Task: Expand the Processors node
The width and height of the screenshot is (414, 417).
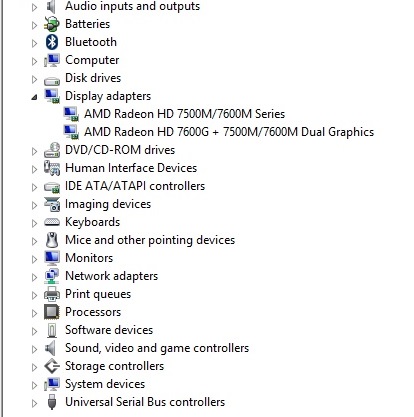Action: (34, 313)
